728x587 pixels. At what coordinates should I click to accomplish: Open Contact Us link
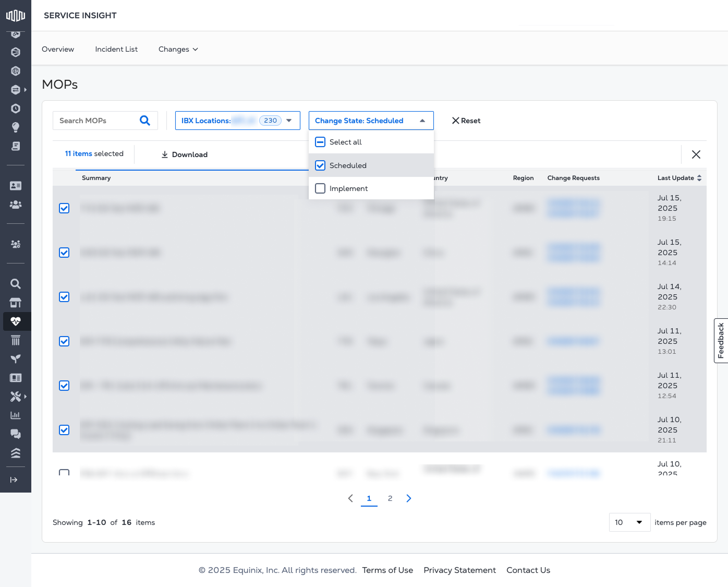click(x=528, y=570)
